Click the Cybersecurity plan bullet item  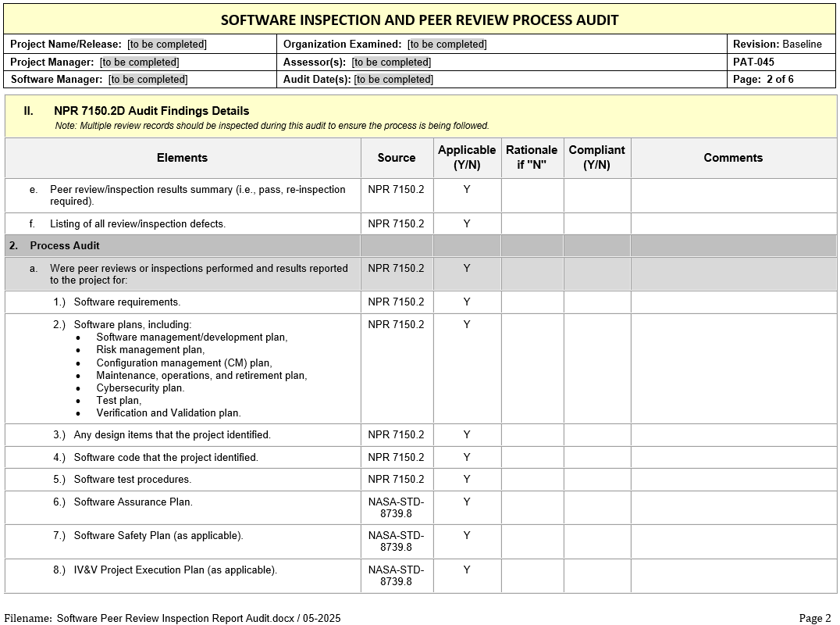[141, 388]
